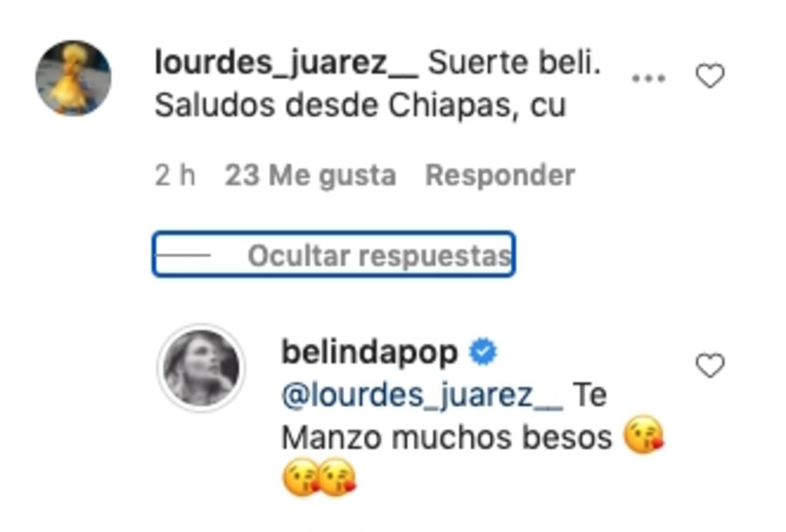The image size is (786, 532).
Task: Follow the @lourdes_juarez__ mention in the reply
Action: click(x=422, y=396)
